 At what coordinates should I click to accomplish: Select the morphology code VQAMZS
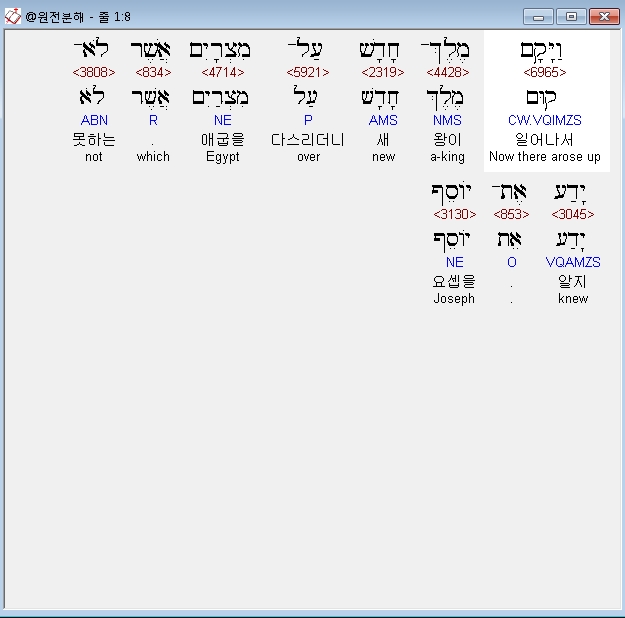(x=573, y=262)
